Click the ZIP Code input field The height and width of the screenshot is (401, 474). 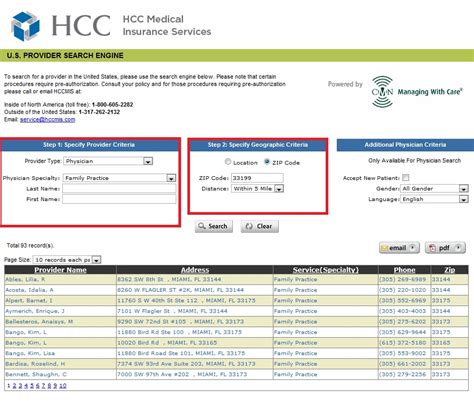click(x=257, y=178)
